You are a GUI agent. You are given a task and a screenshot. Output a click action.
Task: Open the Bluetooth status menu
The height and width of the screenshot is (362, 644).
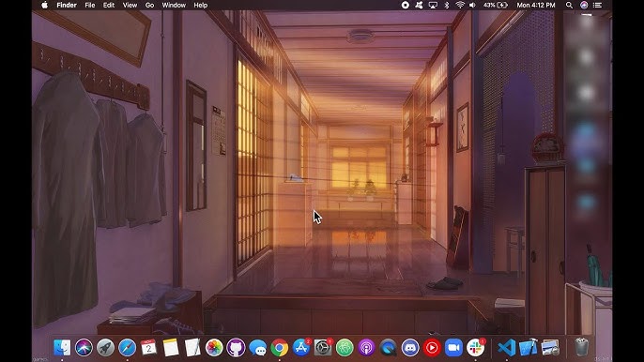(x=447, y=5)
